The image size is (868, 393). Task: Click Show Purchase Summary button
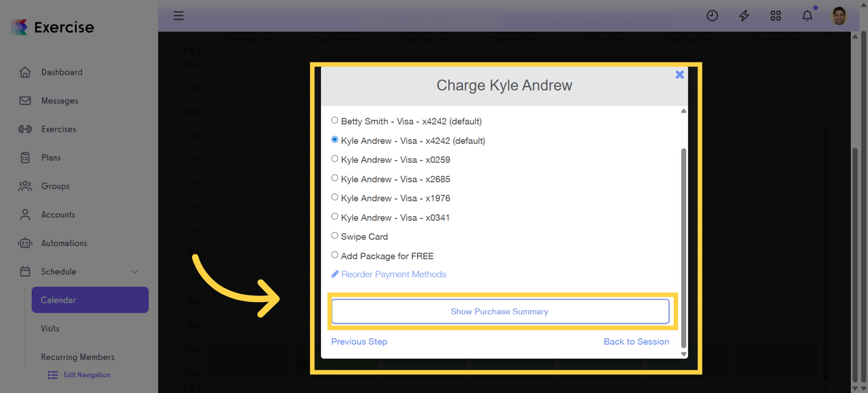click(500, 312)
